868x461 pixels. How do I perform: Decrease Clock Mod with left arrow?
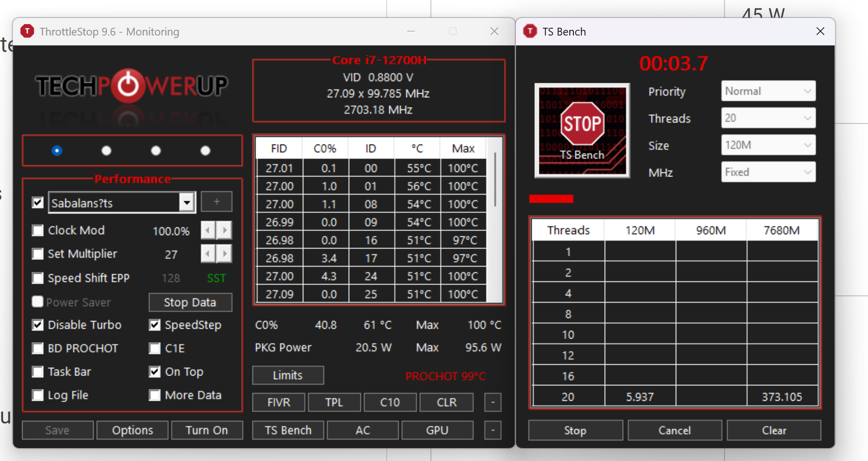click(208, 230)
